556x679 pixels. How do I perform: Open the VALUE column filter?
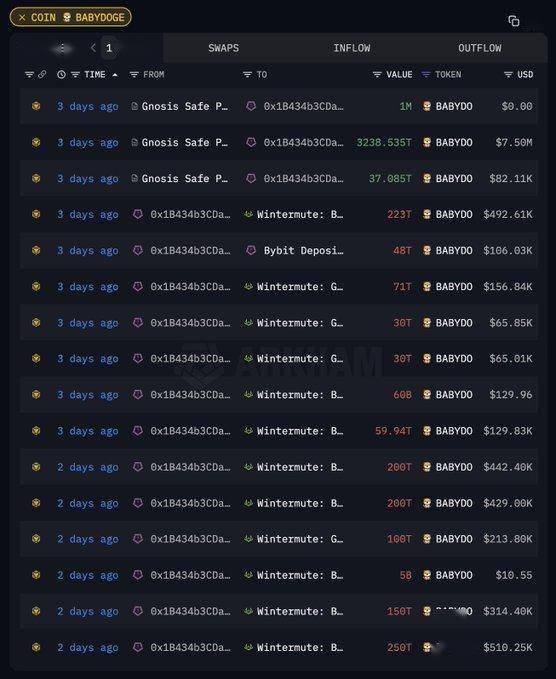(x=377, y=74)
